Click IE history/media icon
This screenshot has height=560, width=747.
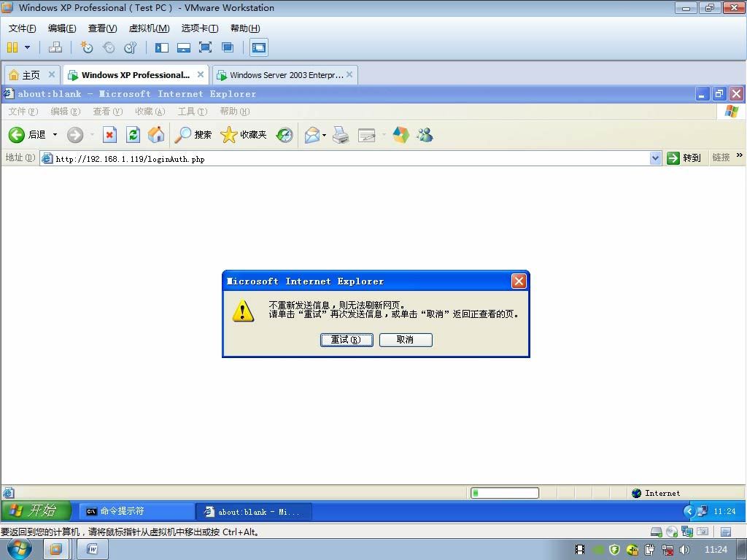point(285,135)
